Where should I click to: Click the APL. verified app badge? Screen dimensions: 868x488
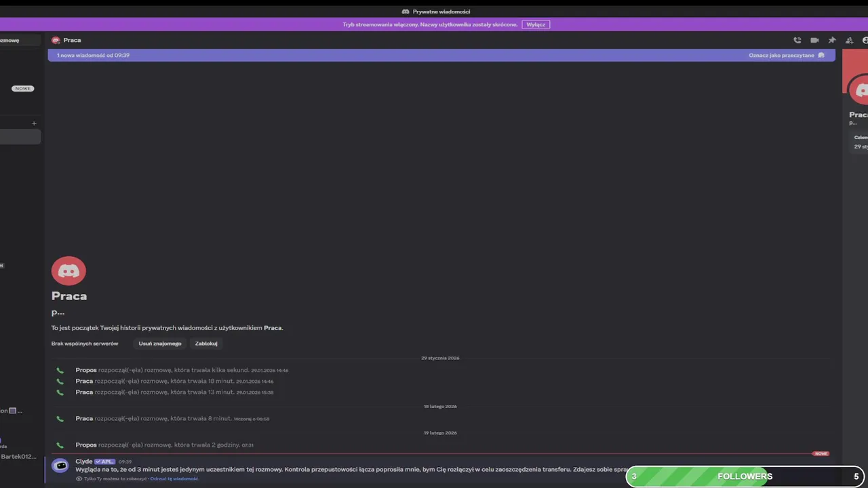tap(104, 462)
